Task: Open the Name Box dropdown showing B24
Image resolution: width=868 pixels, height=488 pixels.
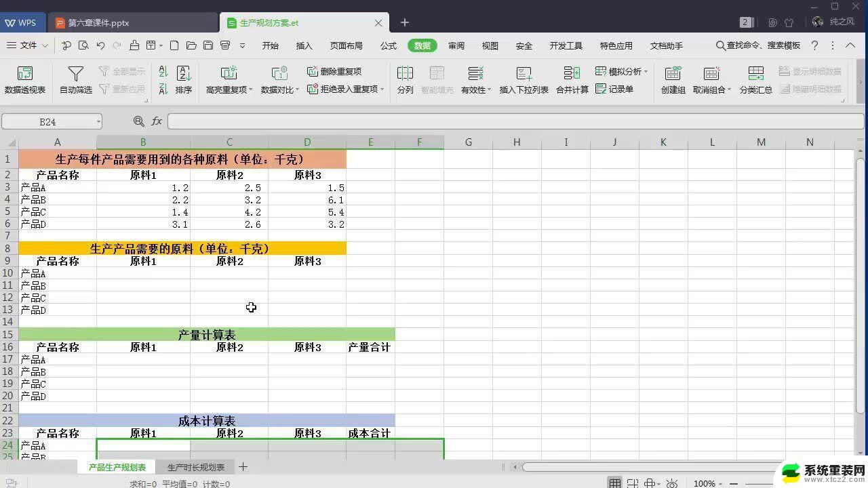Action: [98, 121]
